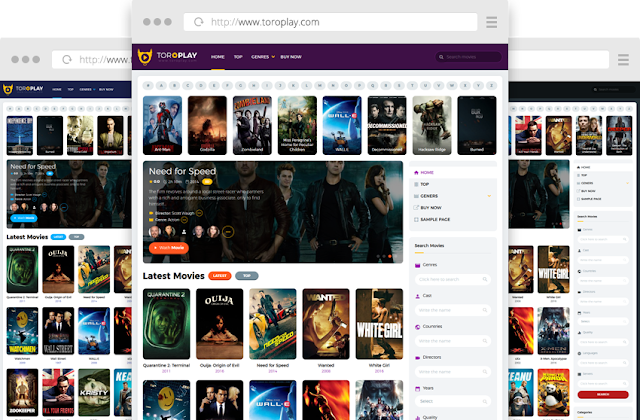This screenshot has width=640, height=420.
Task: Click the Sample Page icon in sidebar
Action: (x=416, y=220)
